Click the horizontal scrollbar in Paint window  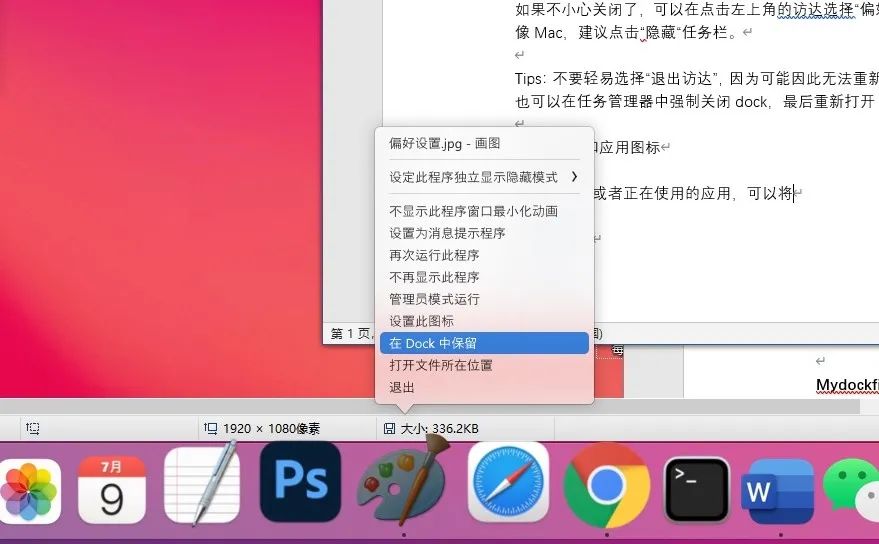(x=429, y=407)
